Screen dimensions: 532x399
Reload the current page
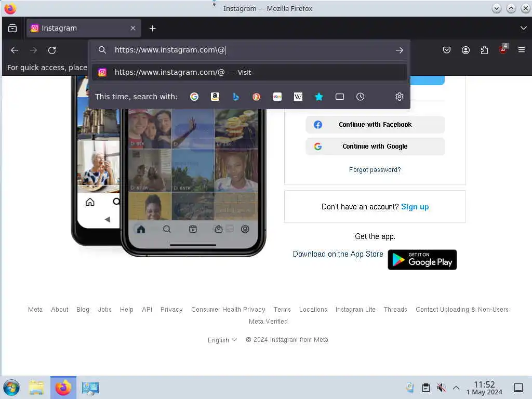(x=52, y=50)
